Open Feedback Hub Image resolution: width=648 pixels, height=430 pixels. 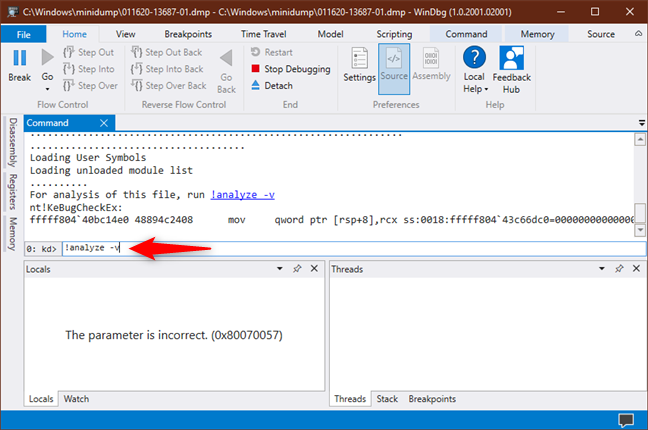[x=511, y=69]
